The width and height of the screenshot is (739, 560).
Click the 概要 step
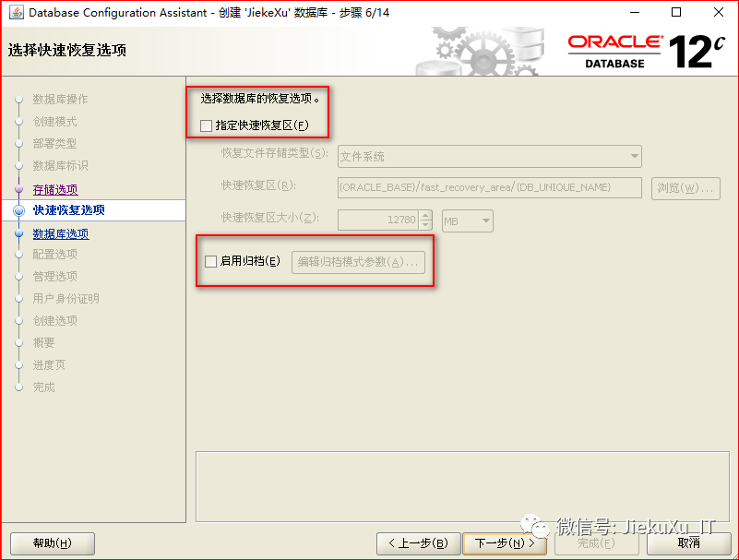pos(44,343)
